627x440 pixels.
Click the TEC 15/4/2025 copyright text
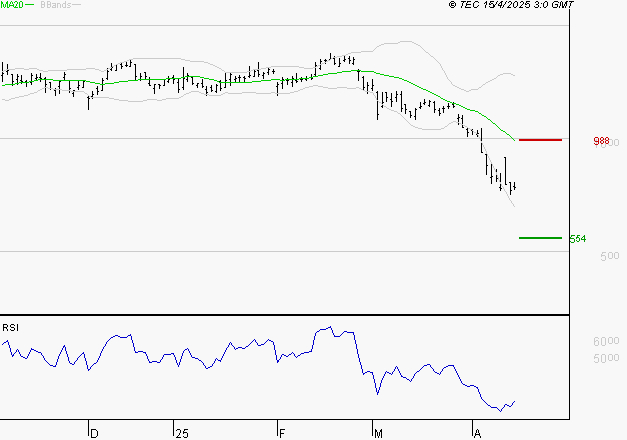point(511,5)
